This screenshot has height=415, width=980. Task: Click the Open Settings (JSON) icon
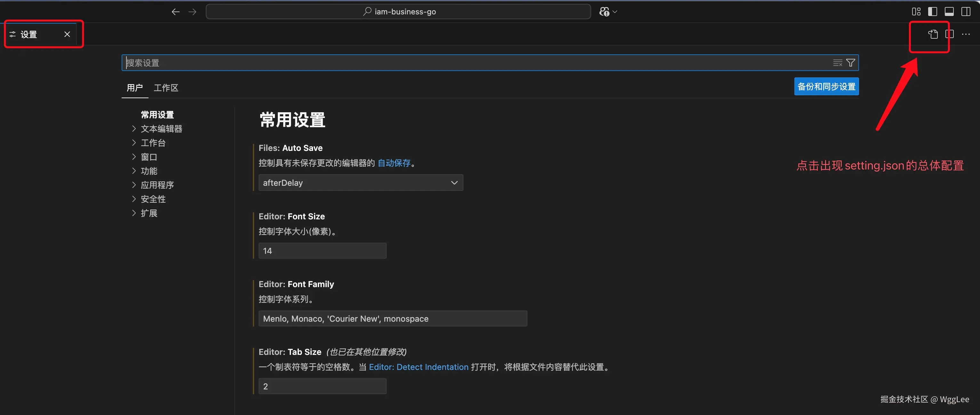933,34
